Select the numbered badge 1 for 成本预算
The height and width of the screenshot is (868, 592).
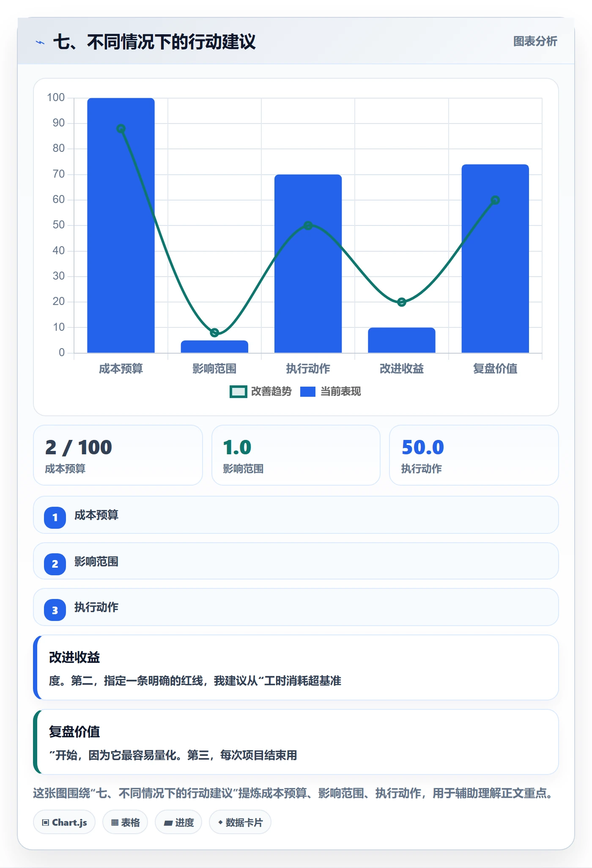tap(55, 517)
